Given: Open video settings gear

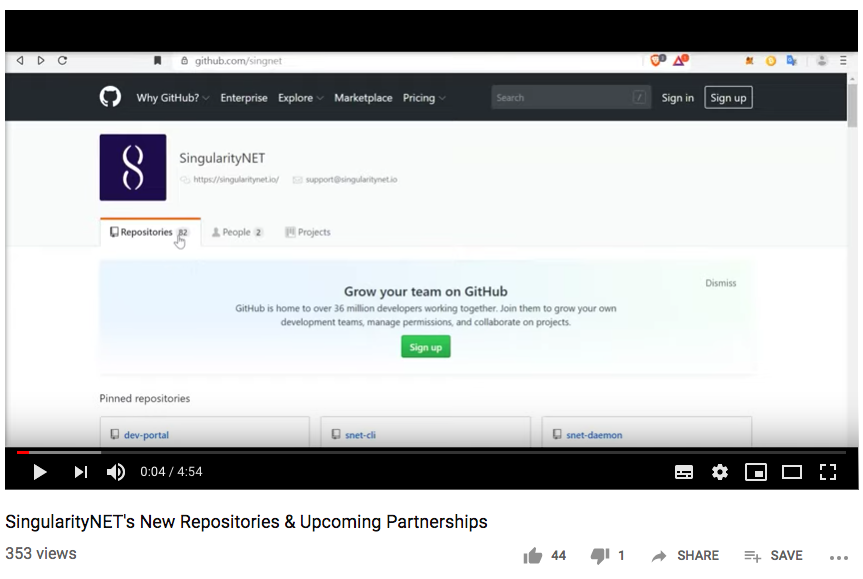Looking at the screenshot, I should pos(720,472).
